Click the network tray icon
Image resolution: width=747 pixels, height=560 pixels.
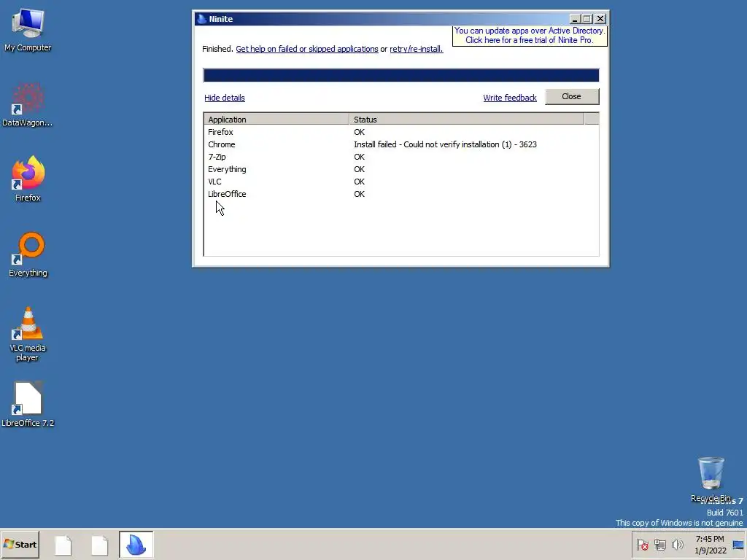[x=659, y=544]
